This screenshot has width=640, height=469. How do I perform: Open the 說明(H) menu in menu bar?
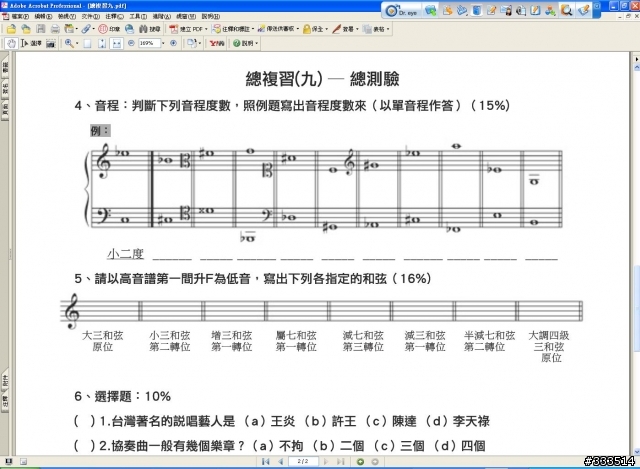click(211, 17)
